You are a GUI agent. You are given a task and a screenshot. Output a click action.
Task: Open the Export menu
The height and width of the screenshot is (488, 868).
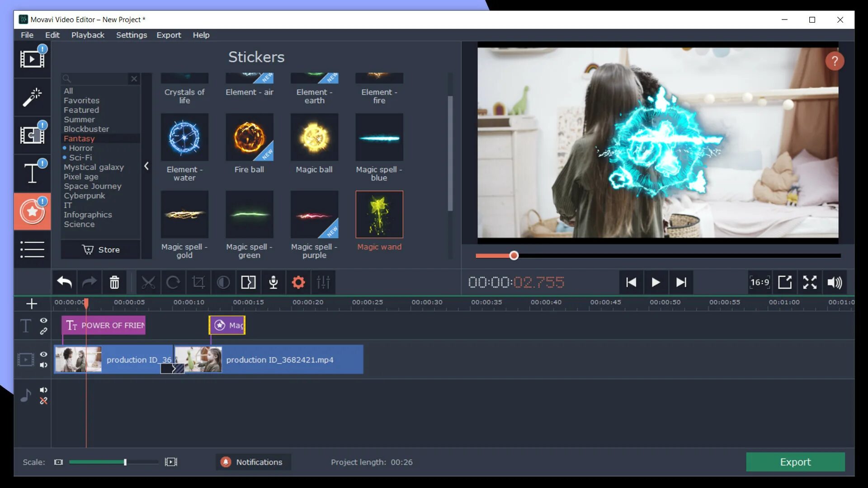169,34
